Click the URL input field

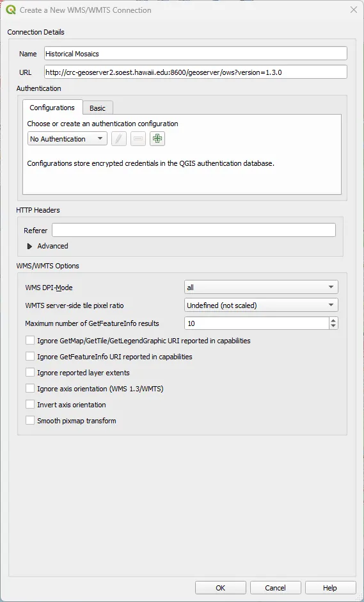(196, 72)
